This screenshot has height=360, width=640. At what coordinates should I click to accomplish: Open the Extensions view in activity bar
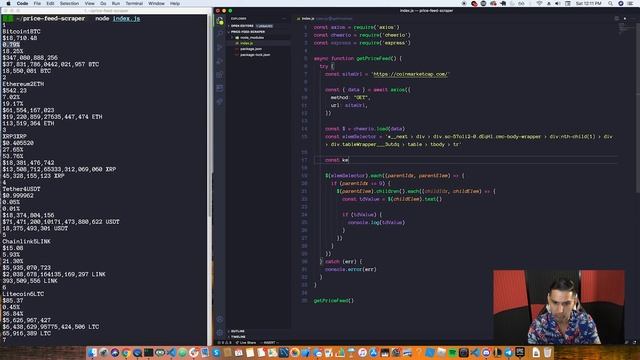coord(220,74)
